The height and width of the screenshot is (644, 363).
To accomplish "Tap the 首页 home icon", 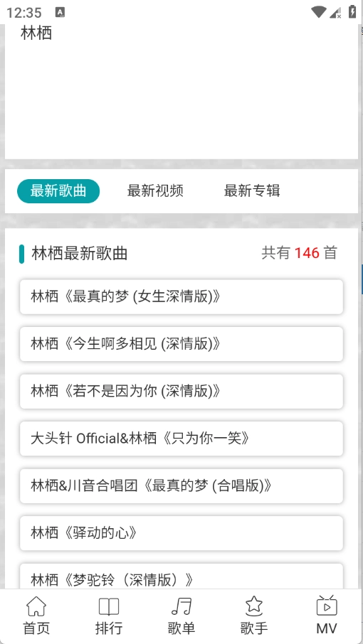I will click(x=36, y=606).
